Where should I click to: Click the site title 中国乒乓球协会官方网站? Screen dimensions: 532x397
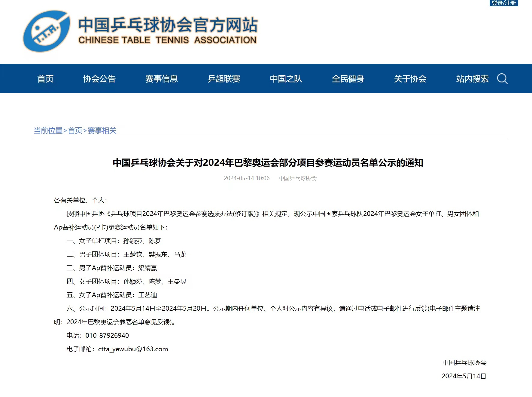[x=168, y=25]
